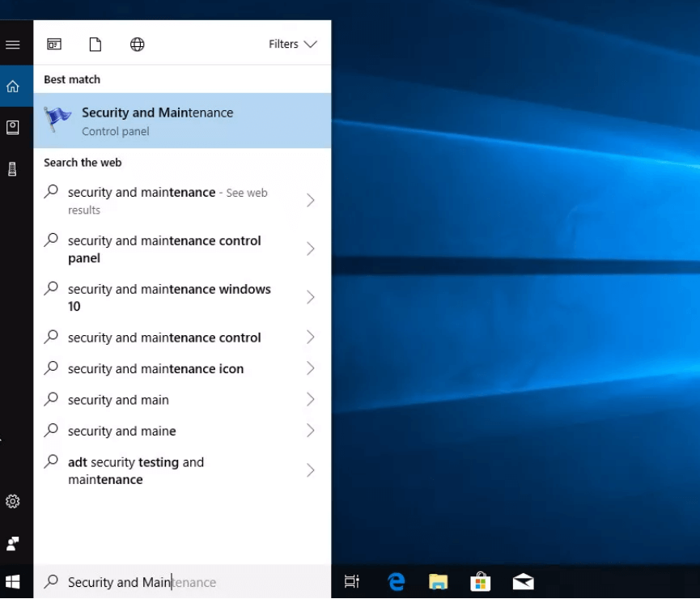Viewport: 700px width, 599px height.
Task: Expand arrow for 'security and maintenance control' row
Action: point(310,338)
